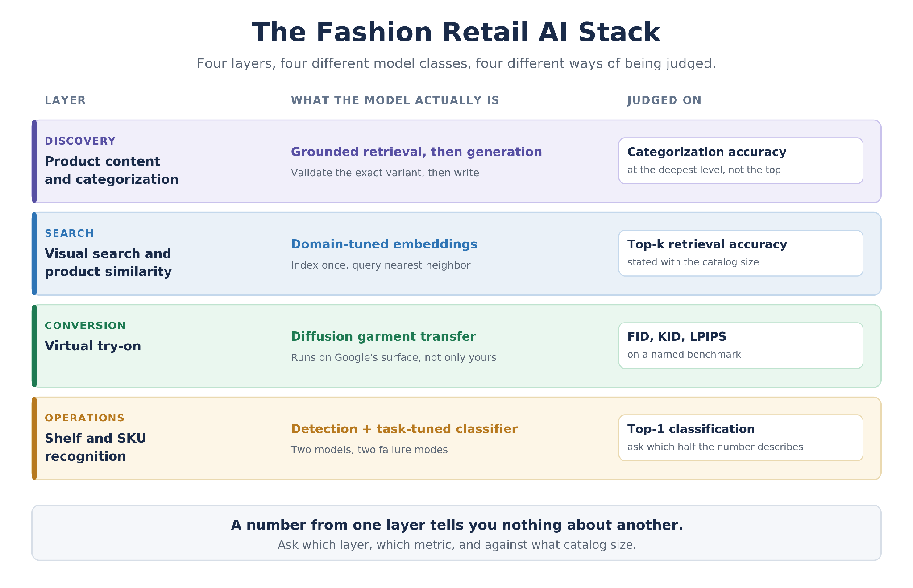The width and height of the screenshot is (913, 588).
Task: Click 'Diffusion garment transfer' text
Action: tap(383, 336)
